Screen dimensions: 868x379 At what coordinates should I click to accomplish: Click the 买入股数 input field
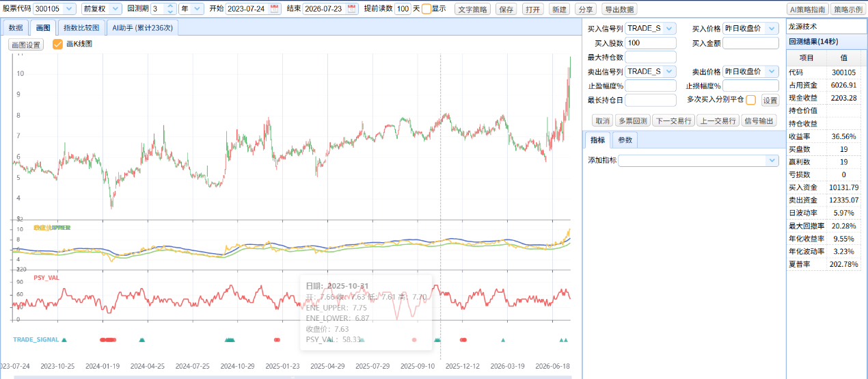651,43
